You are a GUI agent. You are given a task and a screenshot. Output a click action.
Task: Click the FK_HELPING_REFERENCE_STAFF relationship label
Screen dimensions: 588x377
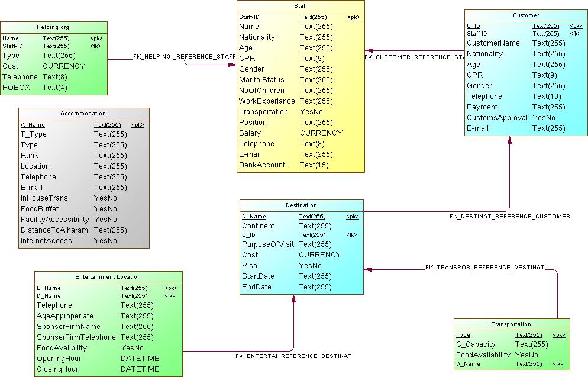coord(184,57)
